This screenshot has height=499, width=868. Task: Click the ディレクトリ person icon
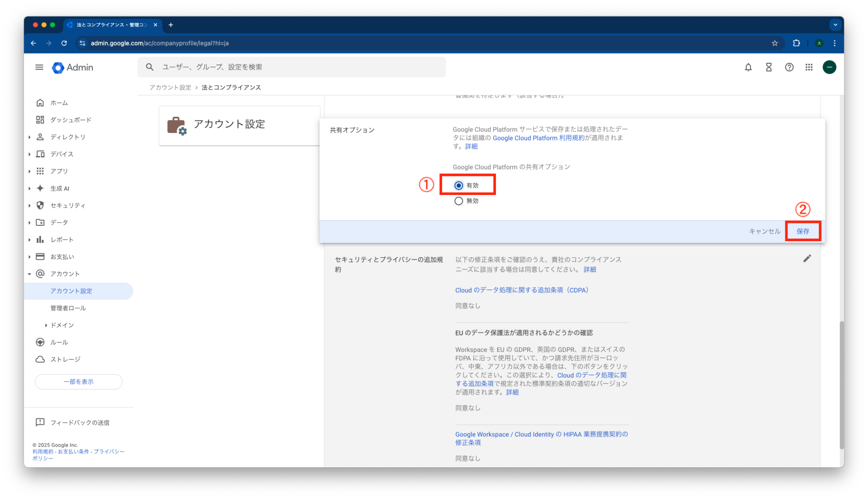[x=40, y=137]
